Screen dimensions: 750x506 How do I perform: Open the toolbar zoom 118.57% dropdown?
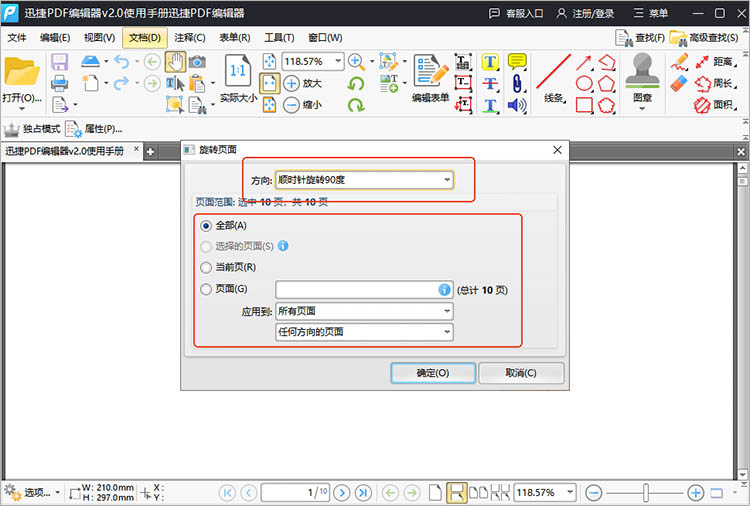coord(338,61)
